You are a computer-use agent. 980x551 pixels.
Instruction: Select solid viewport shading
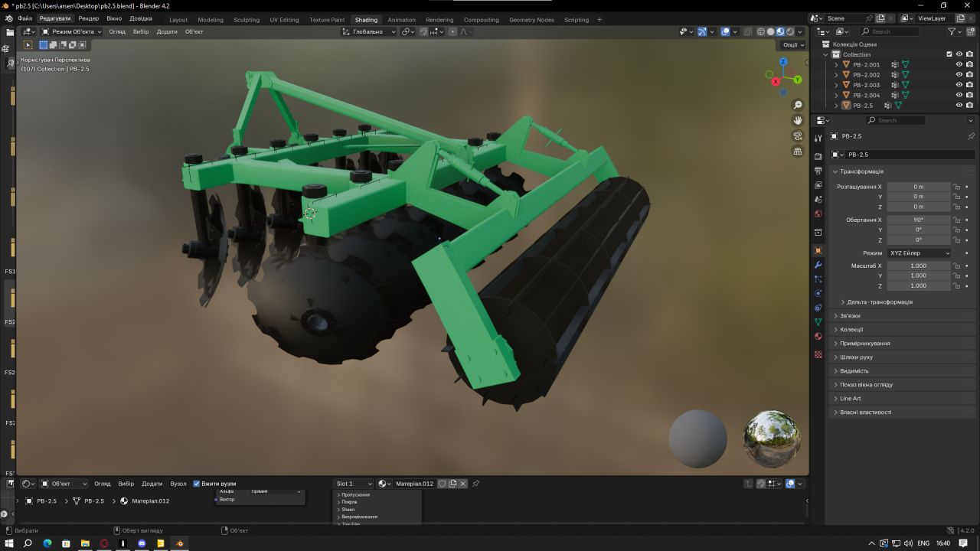(771, 31)
